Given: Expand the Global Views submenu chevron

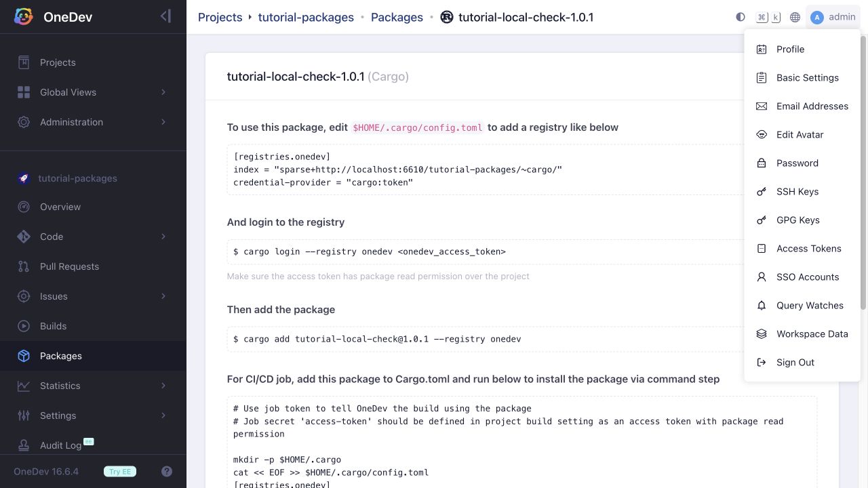Looking at the screenshot, I should [163, 92].
